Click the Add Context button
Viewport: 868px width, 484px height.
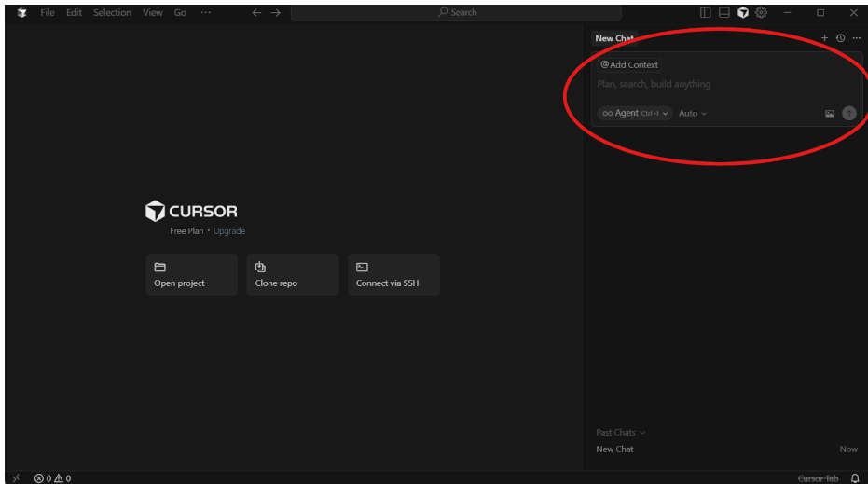pos(629,64)
